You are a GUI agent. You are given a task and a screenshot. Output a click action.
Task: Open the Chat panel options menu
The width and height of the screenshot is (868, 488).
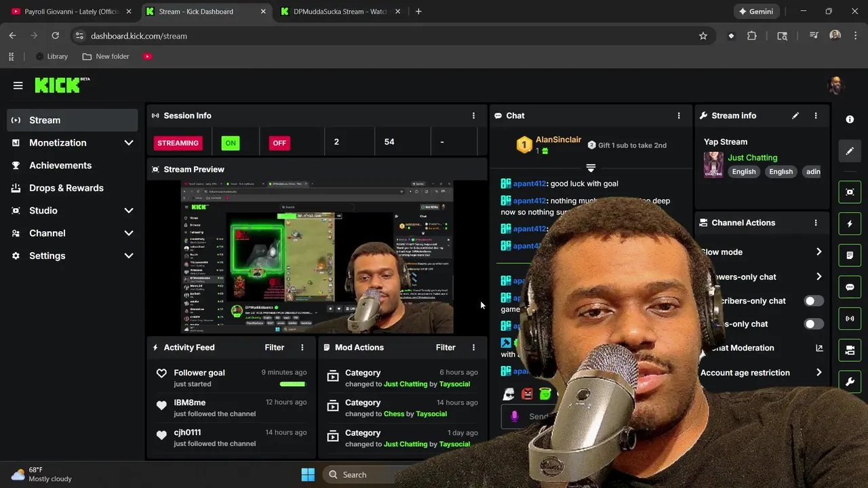click(x=678, y=116)
